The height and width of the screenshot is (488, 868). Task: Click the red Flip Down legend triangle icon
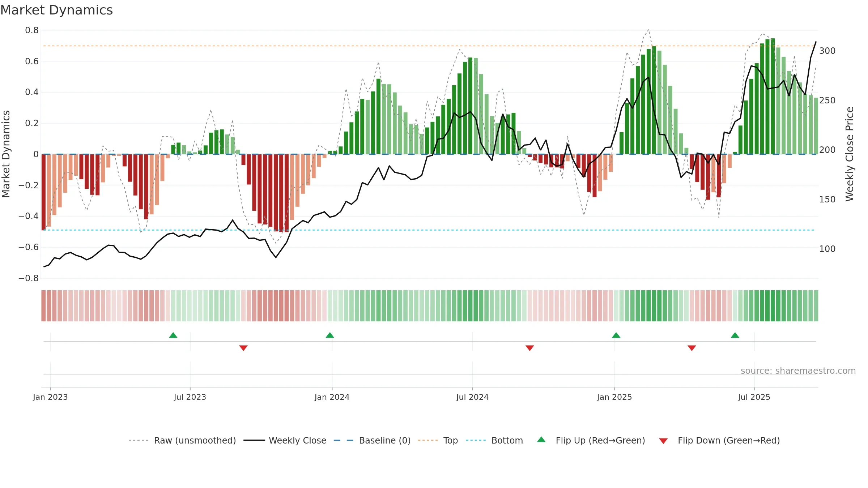tap(663, 441)
